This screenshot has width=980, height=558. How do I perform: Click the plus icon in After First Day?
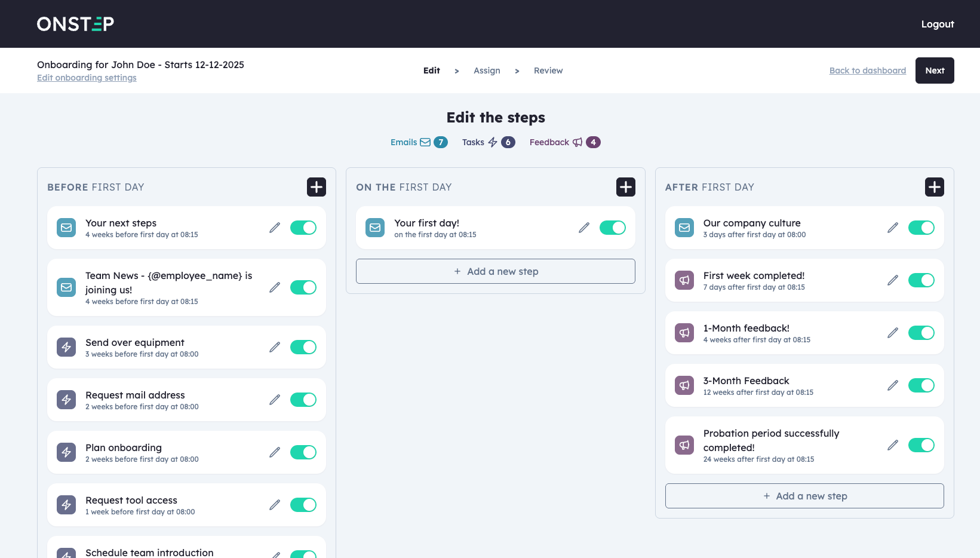[934, 187]
